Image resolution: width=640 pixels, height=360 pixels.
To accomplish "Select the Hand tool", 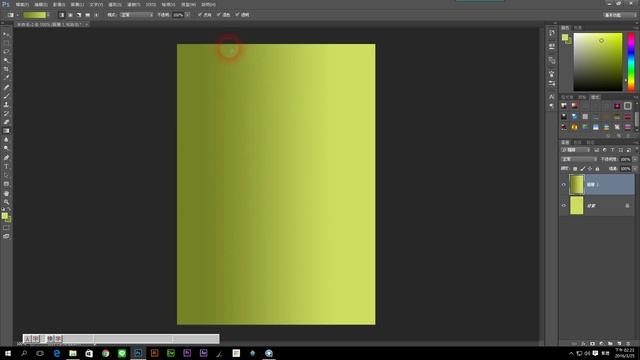I will tap(6, 193).
